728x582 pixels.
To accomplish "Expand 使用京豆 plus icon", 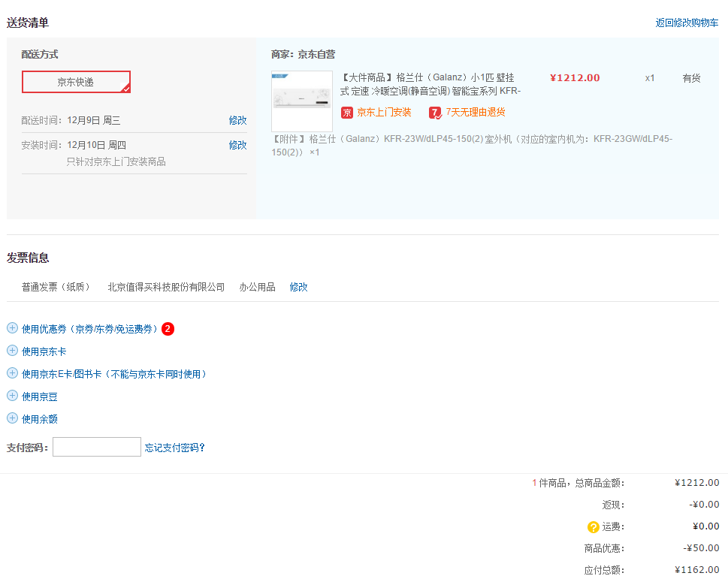I will click(x=13, y=396).
